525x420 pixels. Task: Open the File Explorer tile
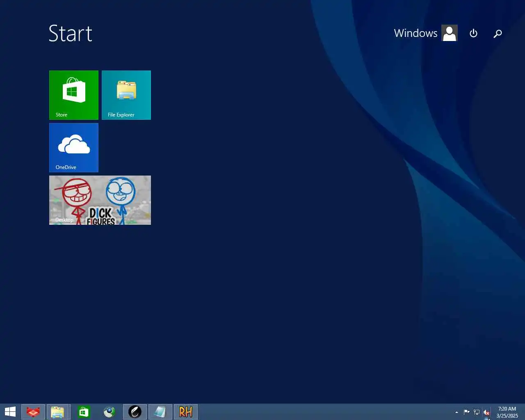point(126,95)
